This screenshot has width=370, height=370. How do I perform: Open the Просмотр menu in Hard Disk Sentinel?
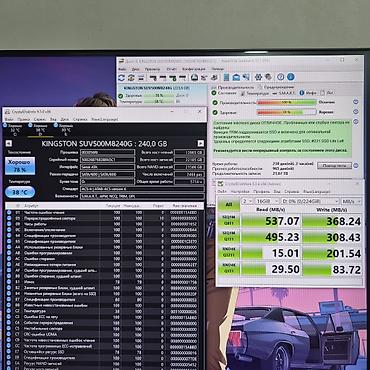[152, 69]
